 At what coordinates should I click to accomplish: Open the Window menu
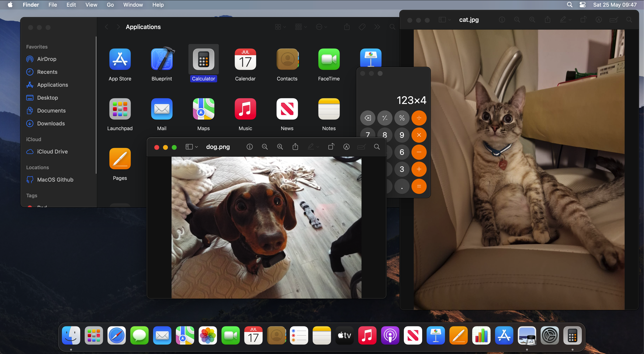pos(133,5)
